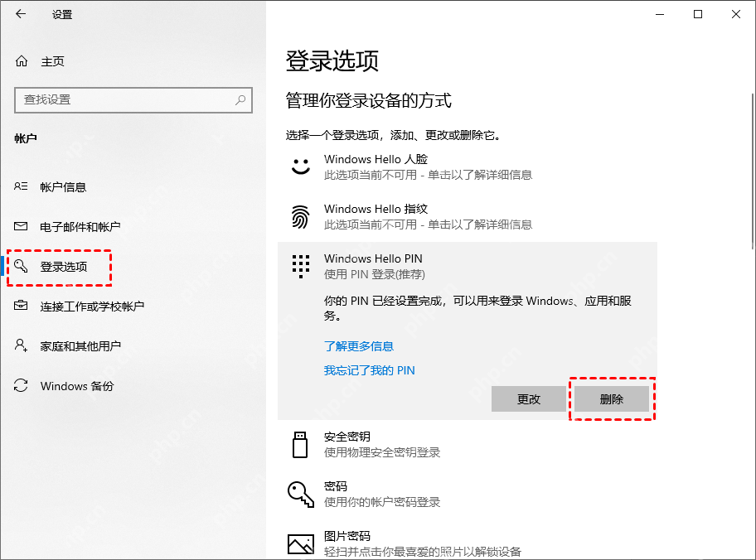756x560 pixels.
Task: Click the envelope icon for 电子邮件和帐户
Action: click(21, 226)
